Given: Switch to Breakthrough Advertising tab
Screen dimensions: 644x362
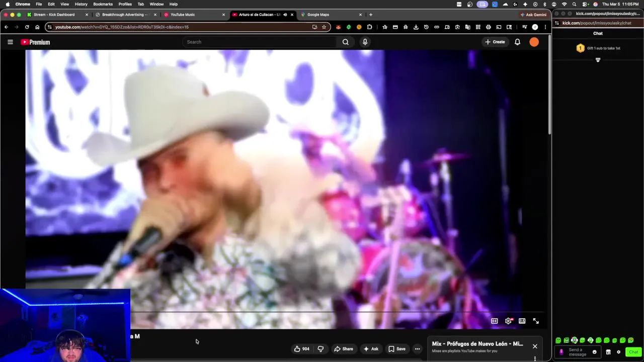Looking at the screenshot, I should coord(125,15).
